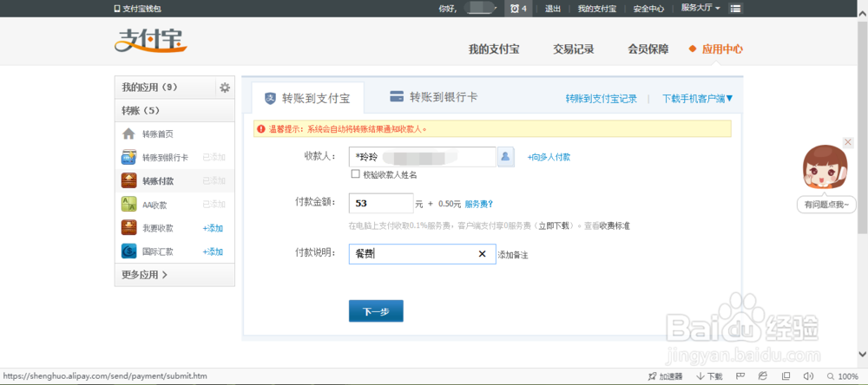Open 应用中心 in main navigation
The image size is (868, 385).
click(722, 49)
